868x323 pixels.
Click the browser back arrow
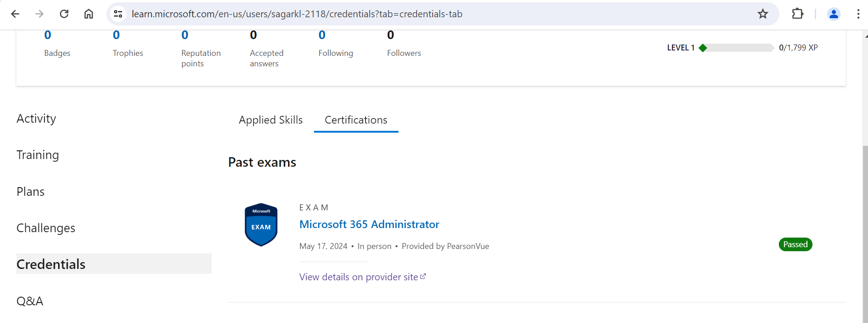pos(15,14)
